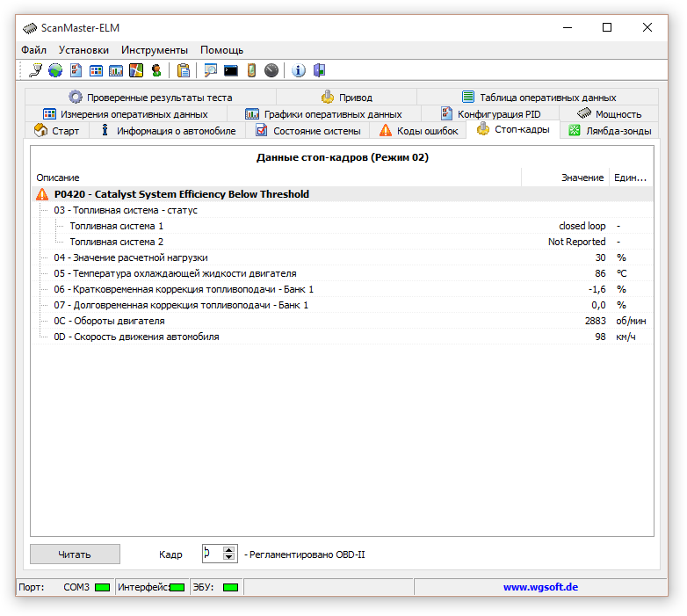Viewport: 687px width, 616px height.
Task: Click the Кадр frame number input field
Action: [x=211, y=554]
